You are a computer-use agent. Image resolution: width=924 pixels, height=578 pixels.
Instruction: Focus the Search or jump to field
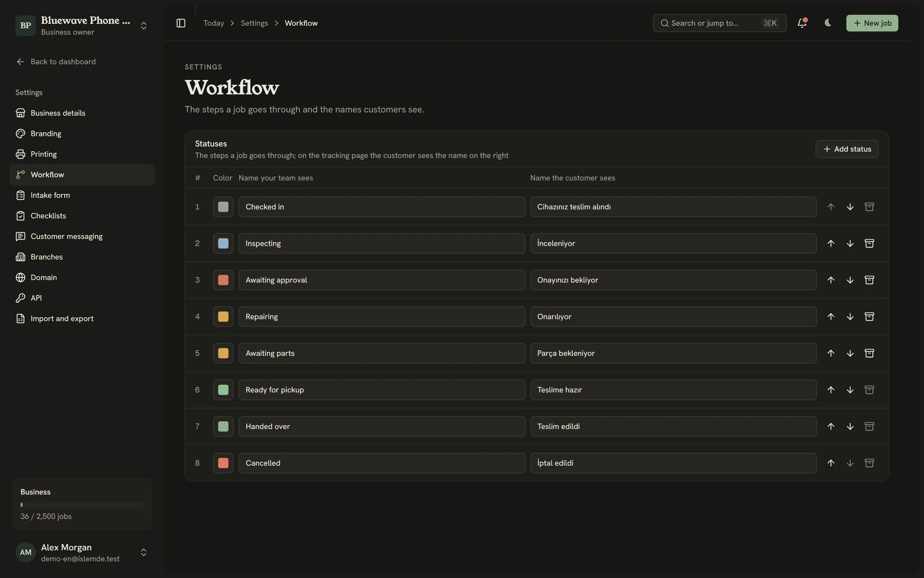point(720,23)
